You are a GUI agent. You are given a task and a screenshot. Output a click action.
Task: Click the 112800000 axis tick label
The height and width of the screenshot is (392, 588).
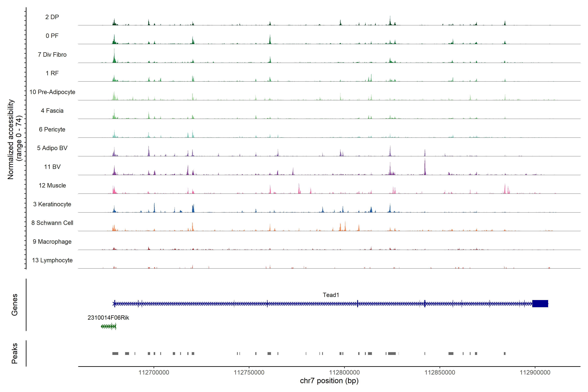pyautogui.click(x=344, y=373)
